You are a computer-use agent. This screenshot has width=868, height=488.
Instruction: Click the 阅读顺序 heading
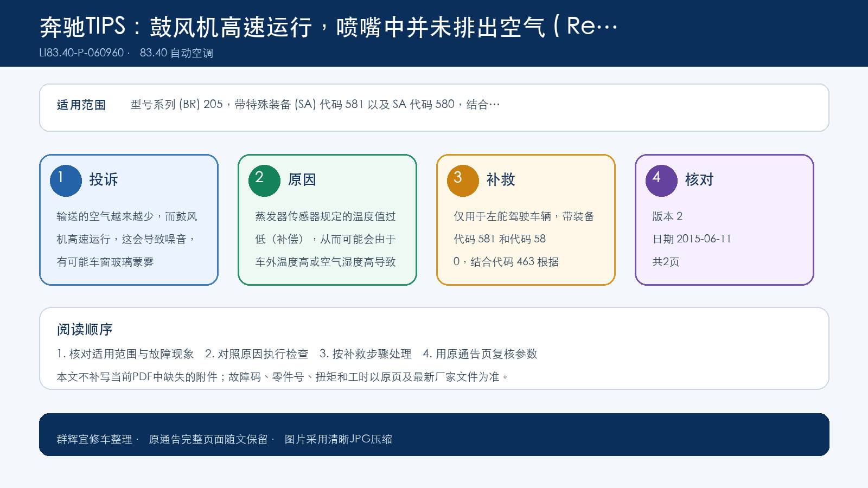pos(85,330)
